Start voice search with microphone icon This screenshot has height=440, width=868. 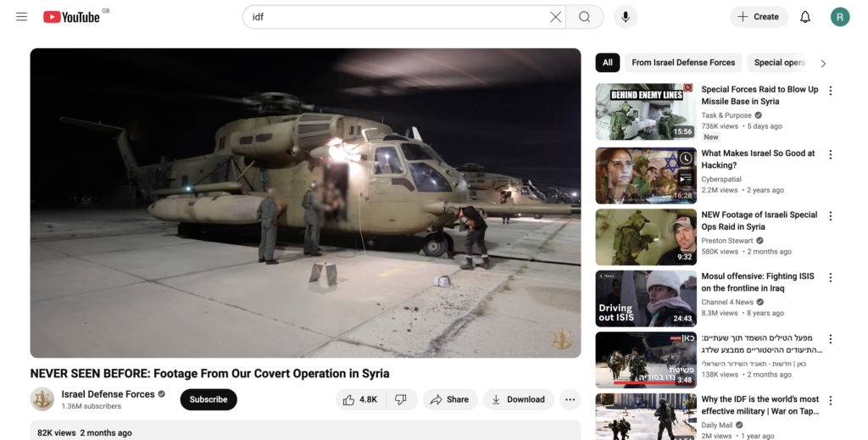(626, 17)
